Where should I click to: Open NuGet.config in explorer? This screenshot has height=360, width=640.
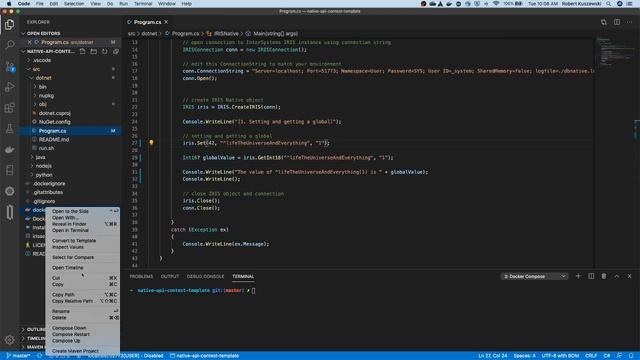click(54, 122)
